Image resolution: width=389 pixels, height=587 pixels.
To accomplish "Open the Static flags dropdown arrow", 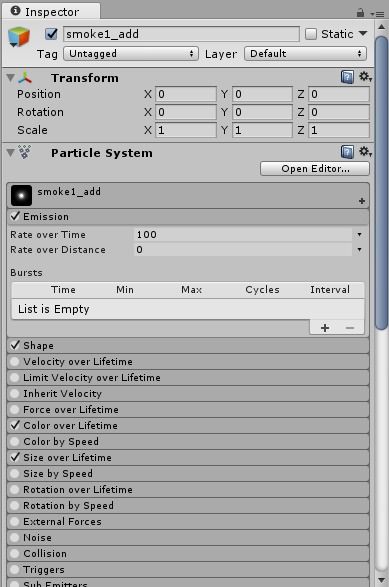I will pos(363,34).
